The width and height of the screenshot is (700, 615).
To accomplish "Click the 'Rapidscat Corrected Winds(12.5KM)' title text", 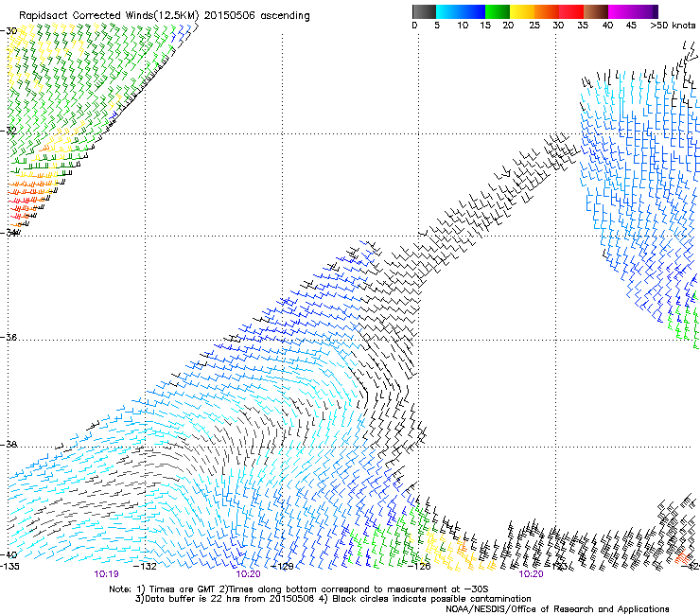I will click(109, 16).
